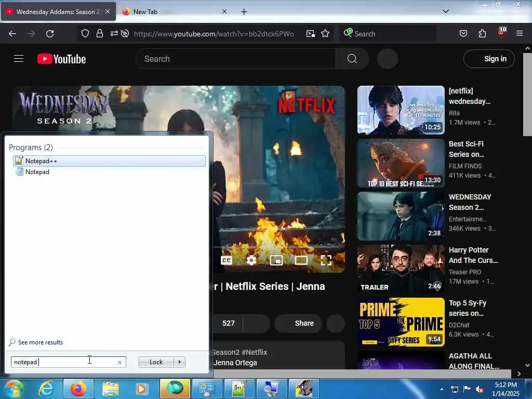532x399 pixels.
Task: Open Top 5 Sy-Fy series on Prime thumbnail
Action: point(401,322)
